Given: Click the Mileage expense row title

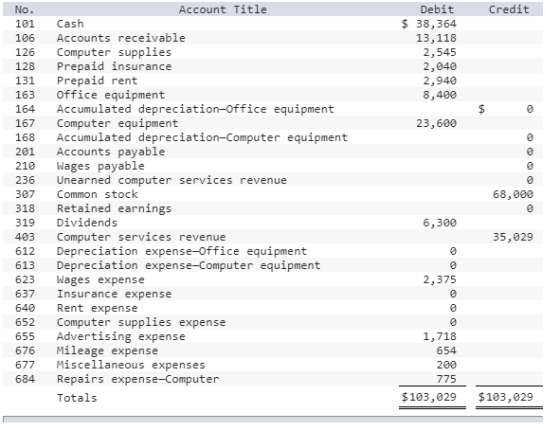Looking at the screenshot, I should [107, 351].
